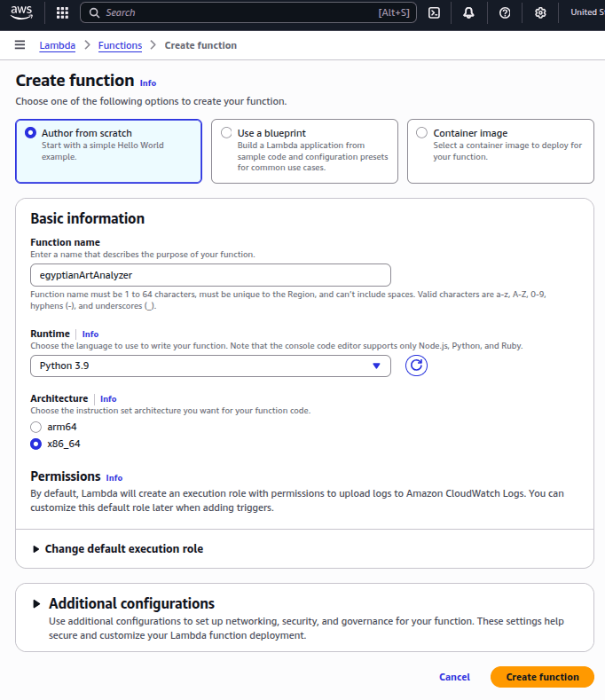This screenshot has height=700, width=605.
Task: Select the arm64 architecture
Action: pos(36,427)
